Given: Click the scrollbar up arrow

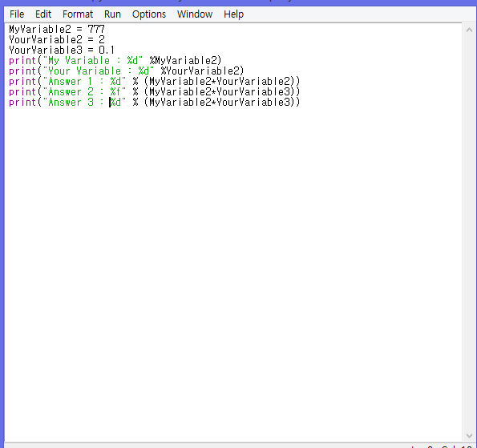Looking at the screenshot, I should pos(469,30).
